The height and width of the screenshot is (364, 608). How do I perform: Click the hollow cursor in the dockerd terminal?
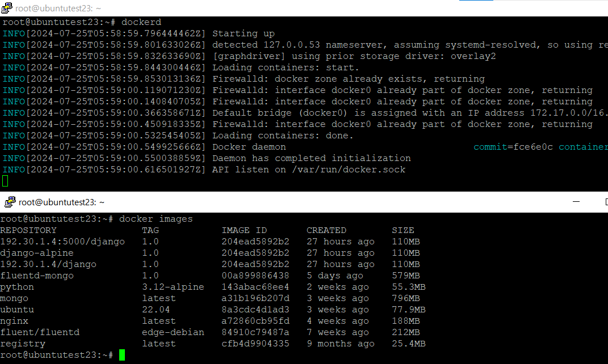(x=5, y=181)
